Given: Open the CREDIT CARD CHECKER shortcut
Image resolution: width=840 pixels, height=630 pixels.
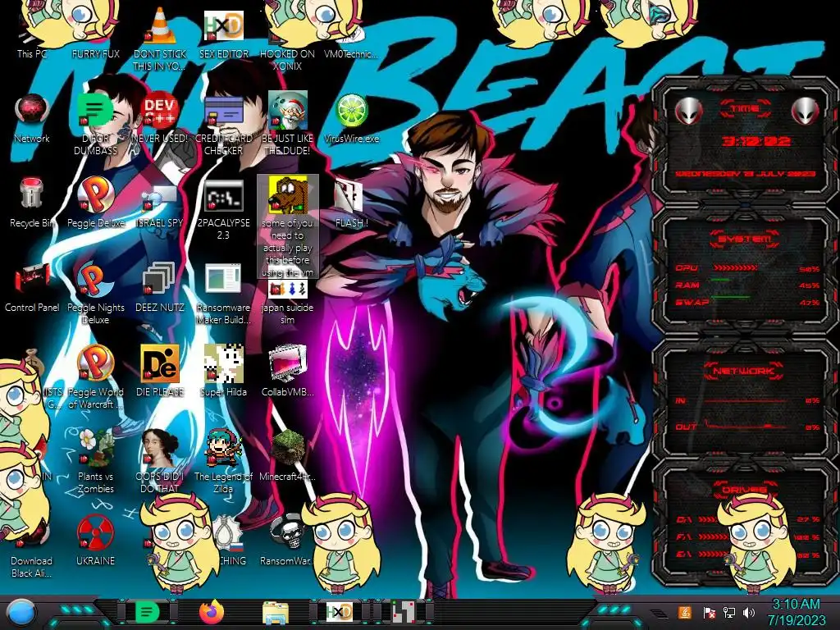Looking at the screenshot, I should (223, 111).
